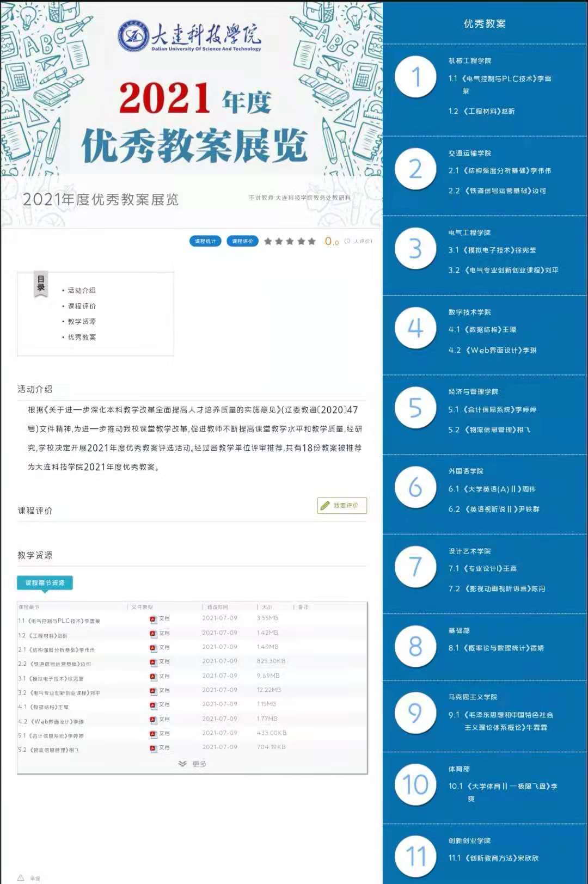Image resolution: width=588 pixels, height=884 pixels.
Task: Expand the resource list with 更多
Action: point(193,764)
